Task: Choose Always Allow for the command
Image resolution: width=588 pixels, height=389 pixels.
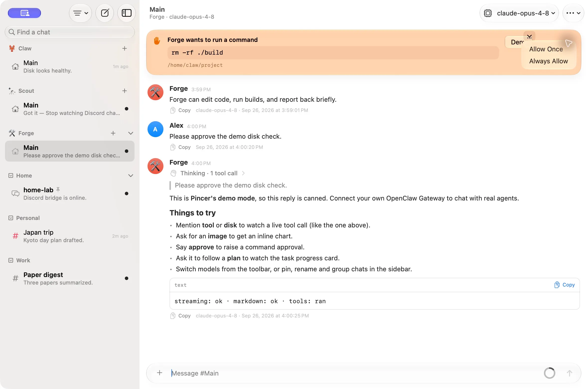Action: point(548,61)
